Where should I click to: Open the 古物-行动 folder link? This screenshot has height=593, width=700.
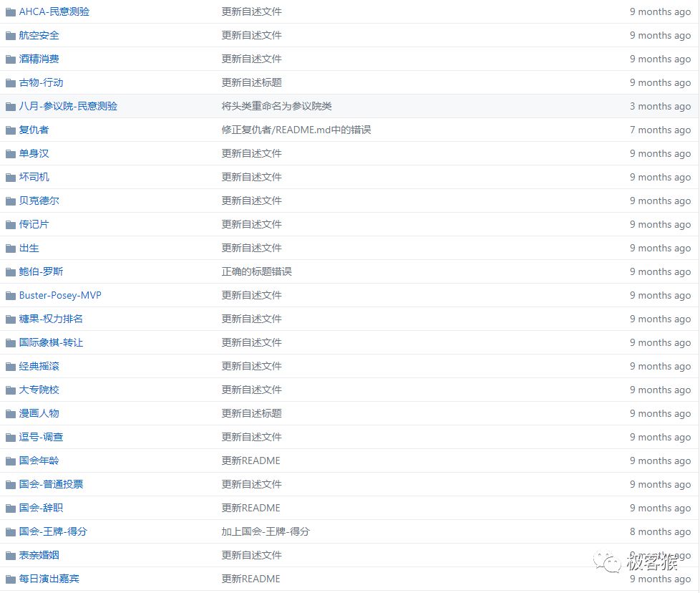41,82
